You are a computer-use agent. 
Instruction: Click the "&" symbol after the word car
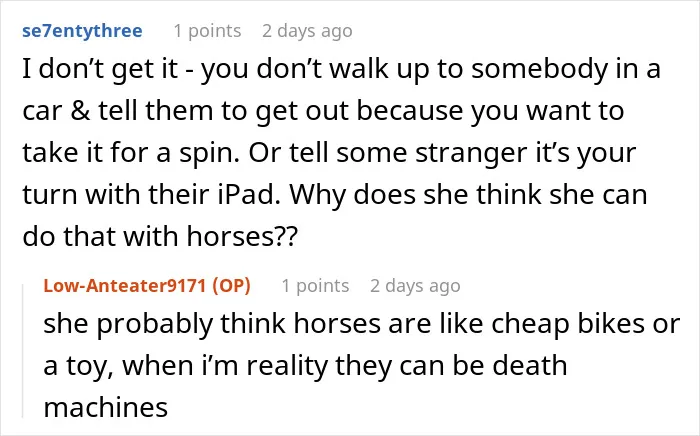point(81,111)
